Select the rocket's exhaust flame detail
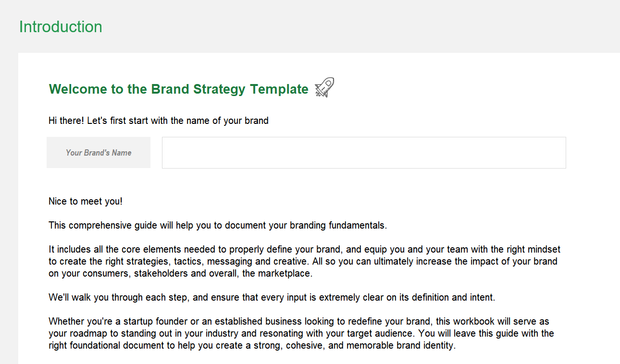The image size is (620, 364). coord(318,95)
